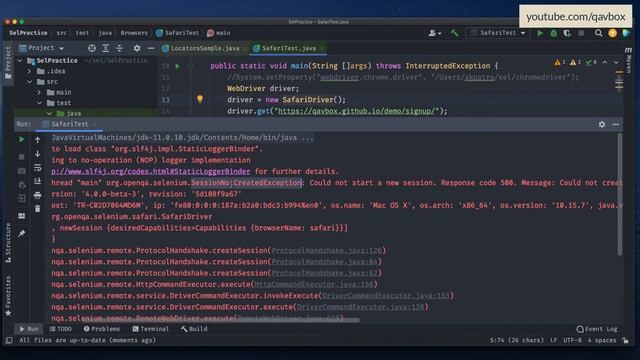Open Run panel settings gear
The width and height of the screenshot is (640, 360).
[x=602, y=124]
